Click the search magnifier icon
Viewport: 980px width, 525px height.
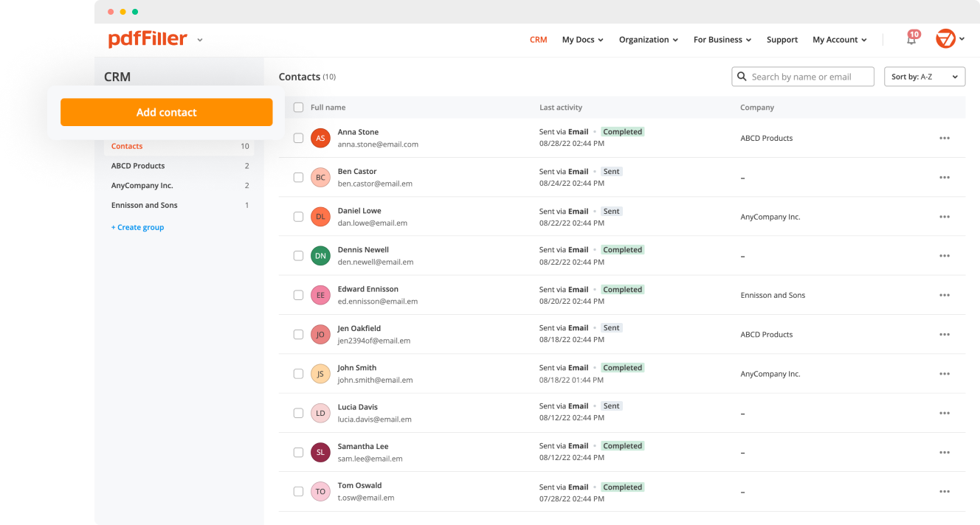741,77
